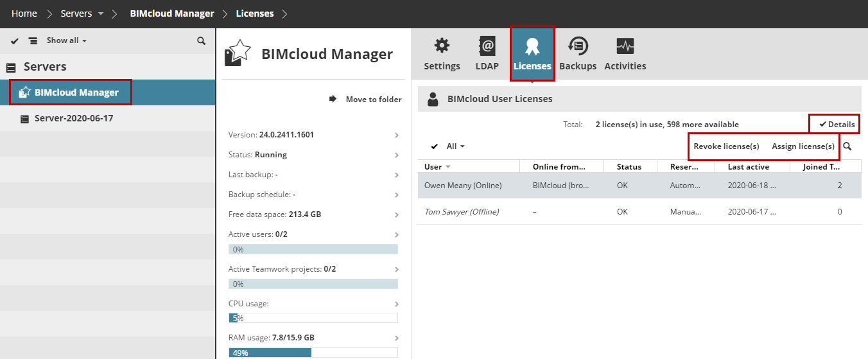The height and width of the screenshot is (359, 868).
Task: Expand the Version details chevron
Action: 397,135
